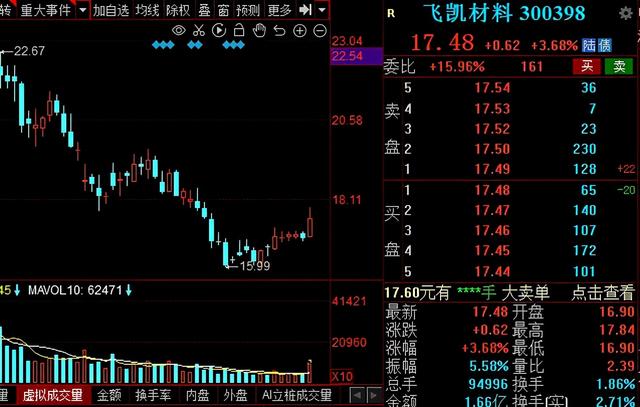Image resolution: width=640 pixels, height=407 pixels.
Task: Click the 叠 overlay toolbar item
Action: [204, 10]
